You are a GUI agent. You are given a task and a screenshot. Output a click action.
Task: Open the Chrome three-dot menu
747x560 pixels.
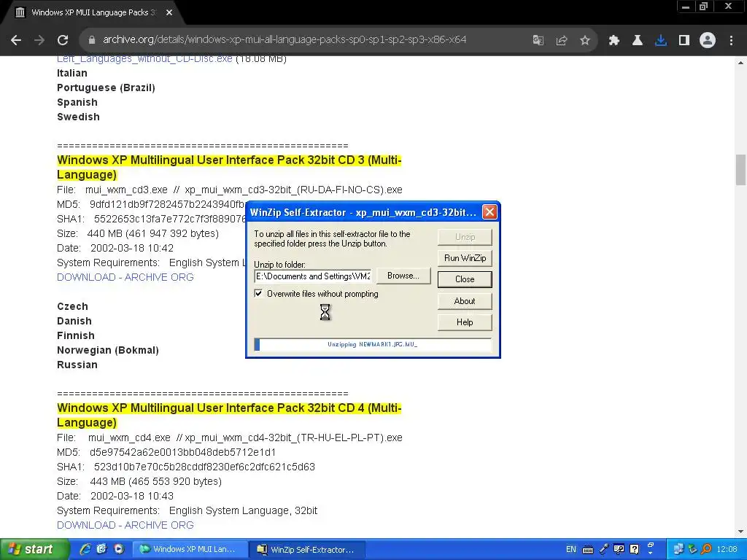(731, 40)
